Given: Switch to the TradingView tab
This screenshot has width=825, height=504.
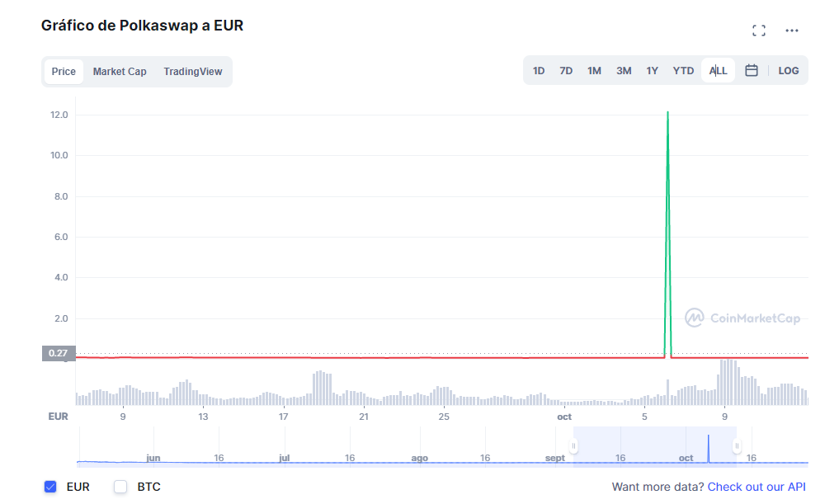Looking at the screenshot, I should point(193,72).
